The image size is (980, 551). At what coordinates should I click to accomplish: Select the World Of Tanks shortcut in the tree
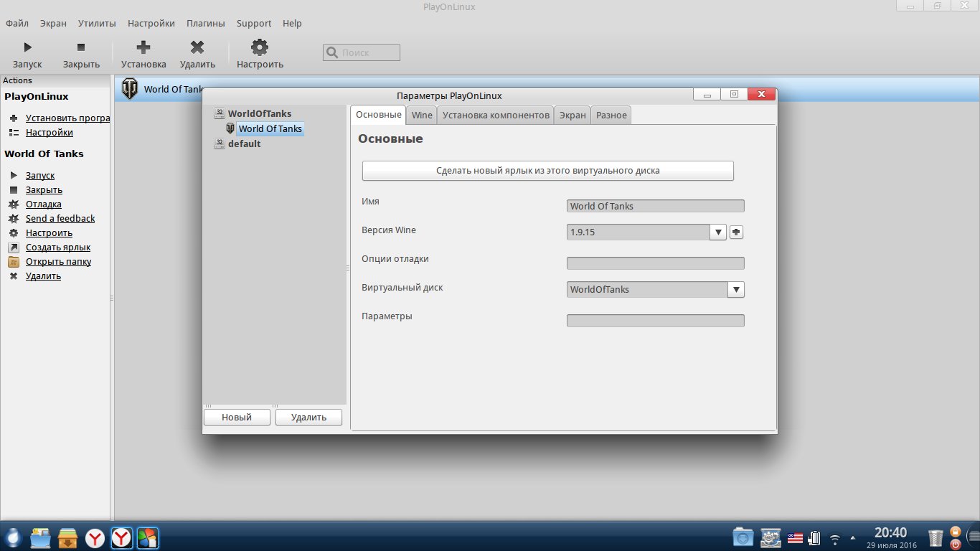pyautogui.click(x=270, y=129)
